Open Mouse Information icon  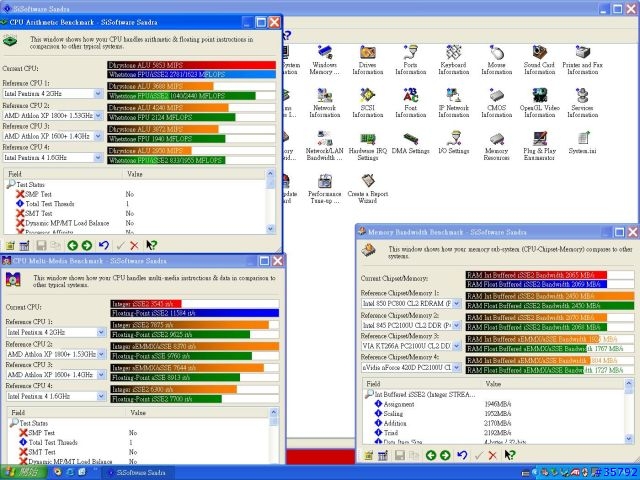(496, 60)
